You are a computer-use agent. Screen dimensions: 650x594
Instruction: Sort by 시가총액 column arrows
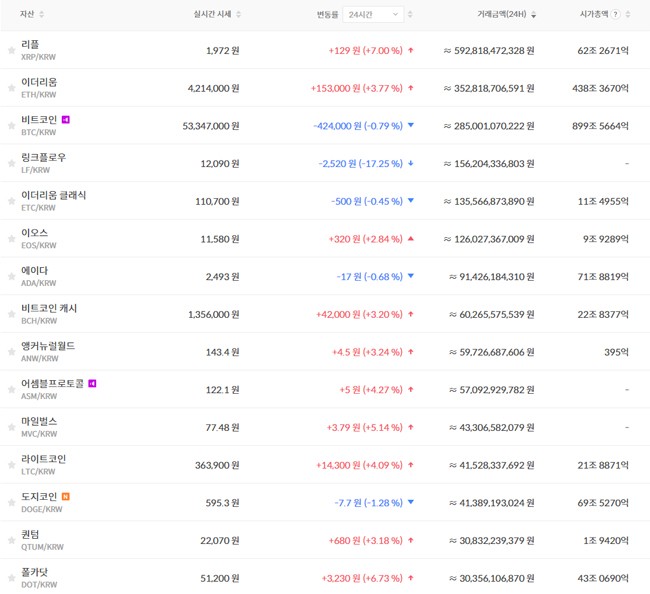pos(628,15)
